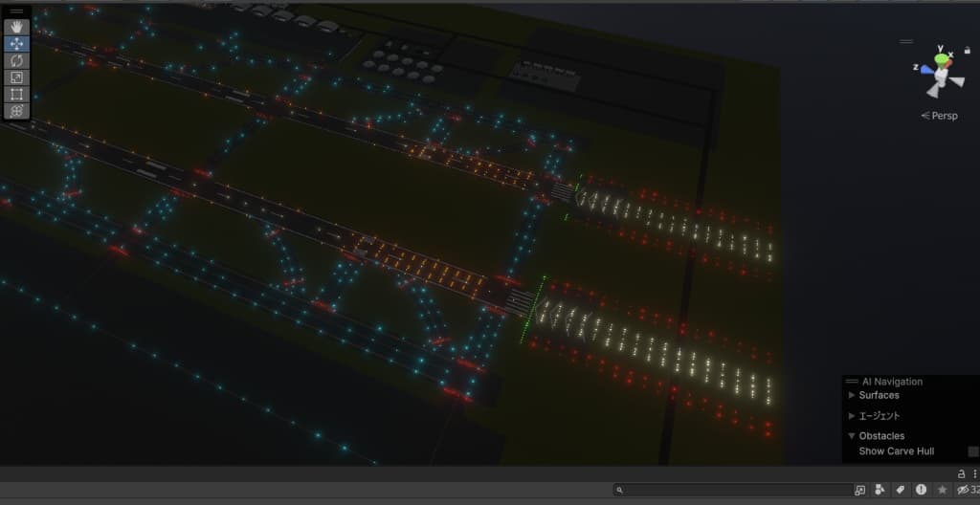Toggle the scene gizmo rotation lock
The image size is (980, 505).
[x=967, y=51]
